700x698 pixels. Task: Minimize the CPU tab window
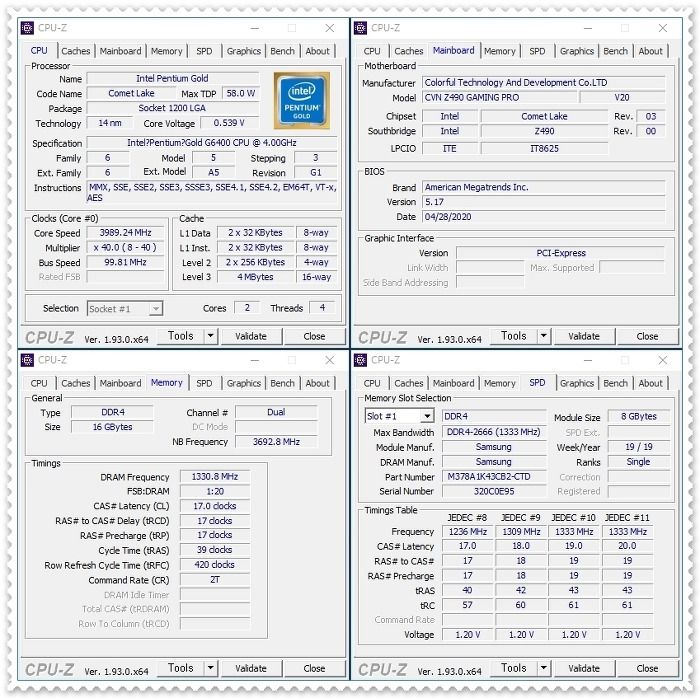pyautogui.click(x=254, y=28)
